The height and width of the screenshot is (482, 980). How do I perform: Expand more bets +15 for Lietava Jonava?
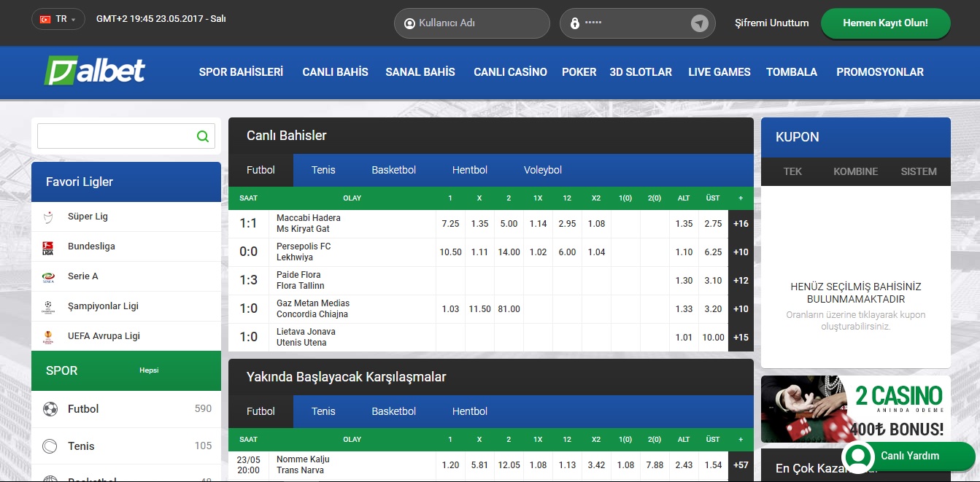coord(741,338)
